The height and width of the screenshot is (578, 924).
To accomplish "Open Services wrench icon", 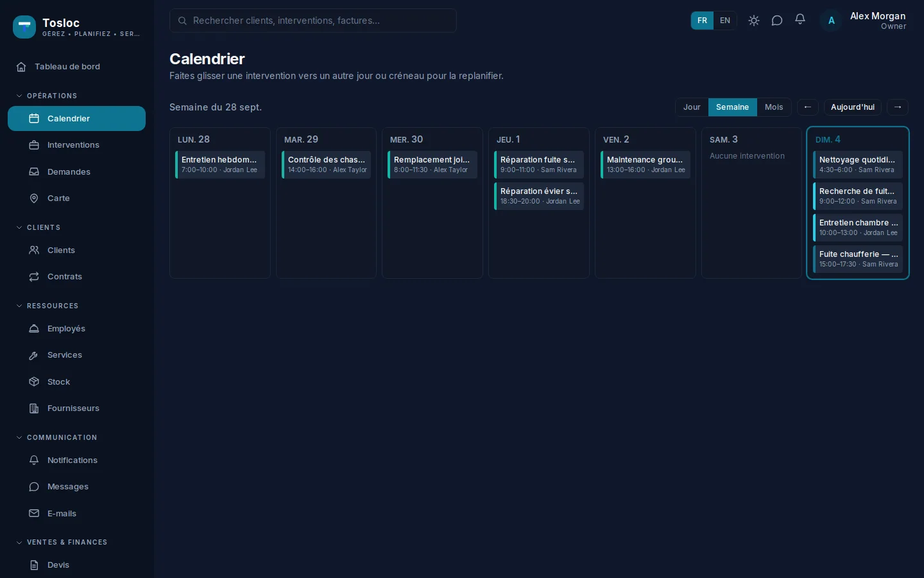I will tap(34, 355).
